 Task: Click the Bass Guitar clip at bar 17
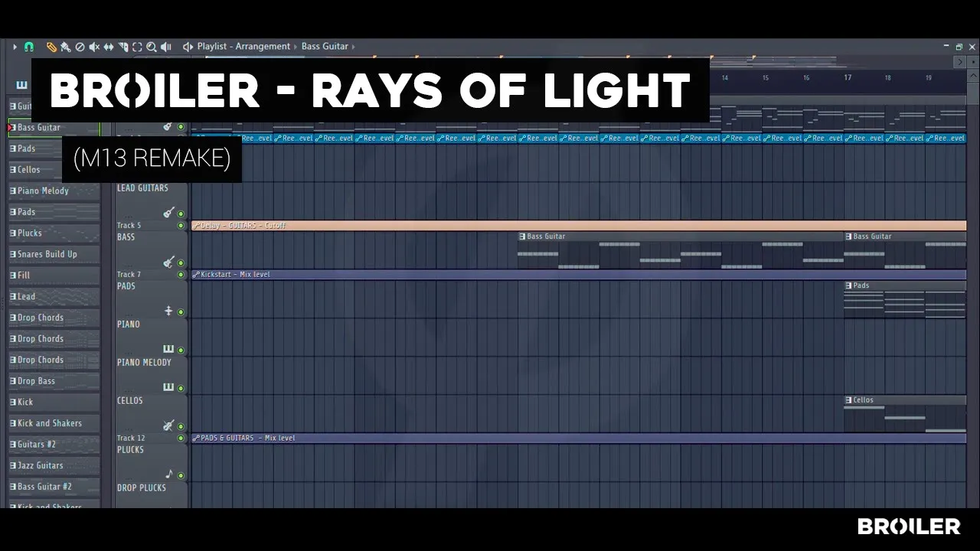coord(905,250)
